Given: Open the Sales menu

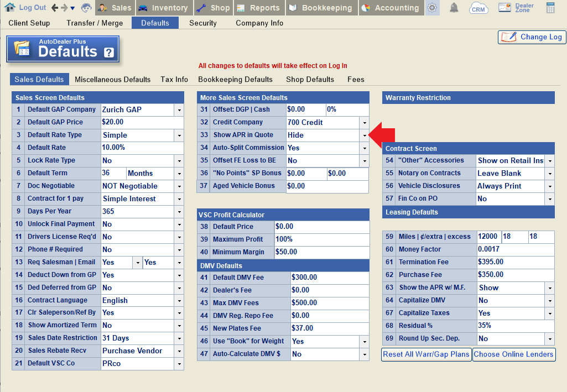Looking at the screenshot, I should click(x=115, y=8).
